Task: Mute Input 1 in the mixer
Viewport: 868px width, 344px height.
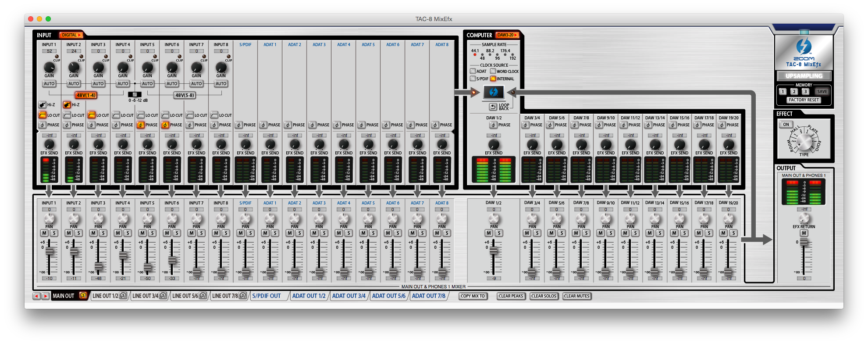Action: pos(44,233)
